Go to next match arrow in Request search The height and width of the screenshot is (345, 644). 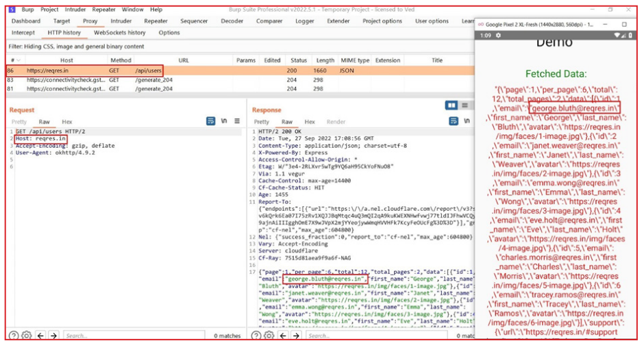pos(53,335)
